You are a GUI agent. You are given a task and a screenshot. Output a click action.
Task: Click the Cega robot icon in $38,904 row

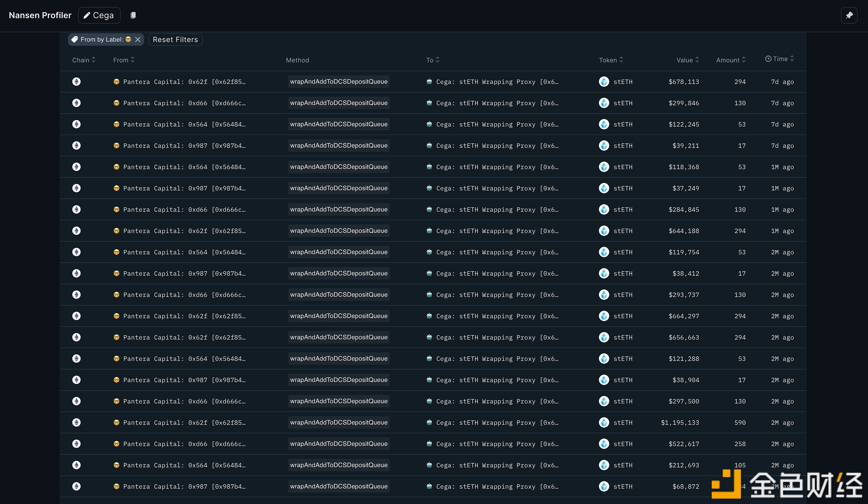pos(429,380)
